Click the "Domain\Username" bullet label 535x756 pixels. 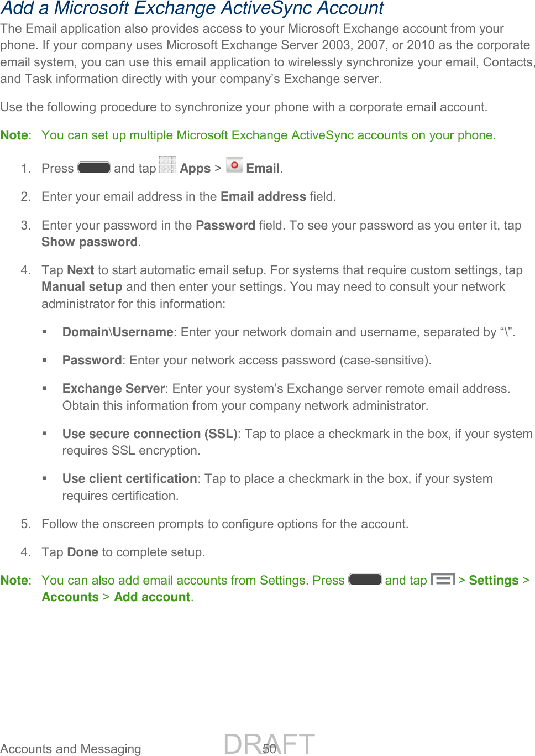pos(118,332)
